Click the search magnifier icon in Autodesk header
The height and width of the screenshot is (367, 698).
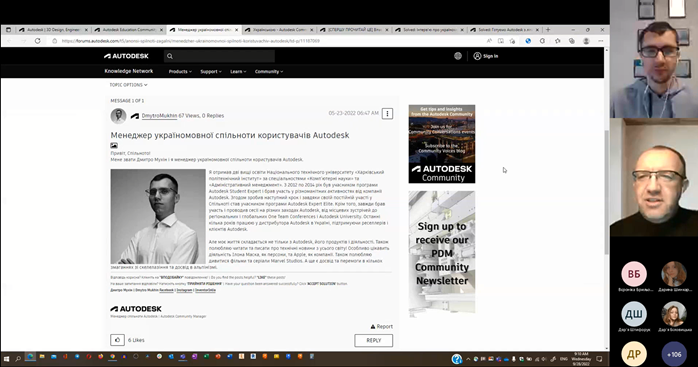[x=170, y=56]
